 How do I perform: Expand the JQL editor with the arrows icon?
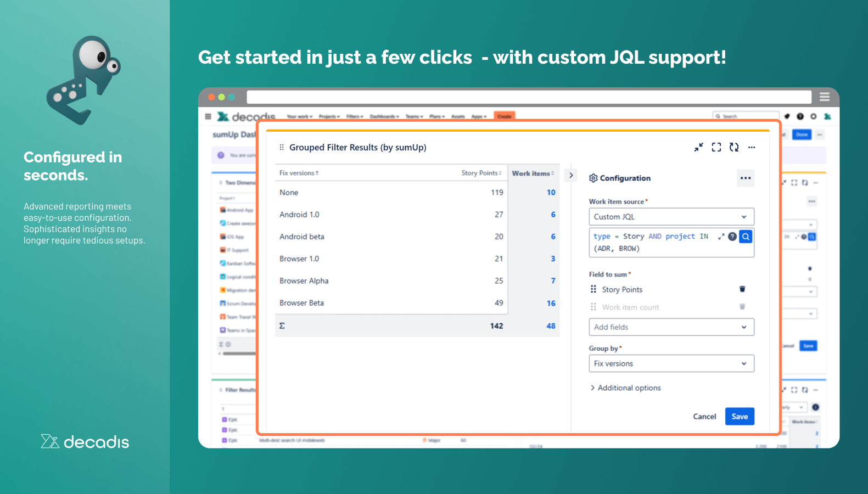[721, 237]
